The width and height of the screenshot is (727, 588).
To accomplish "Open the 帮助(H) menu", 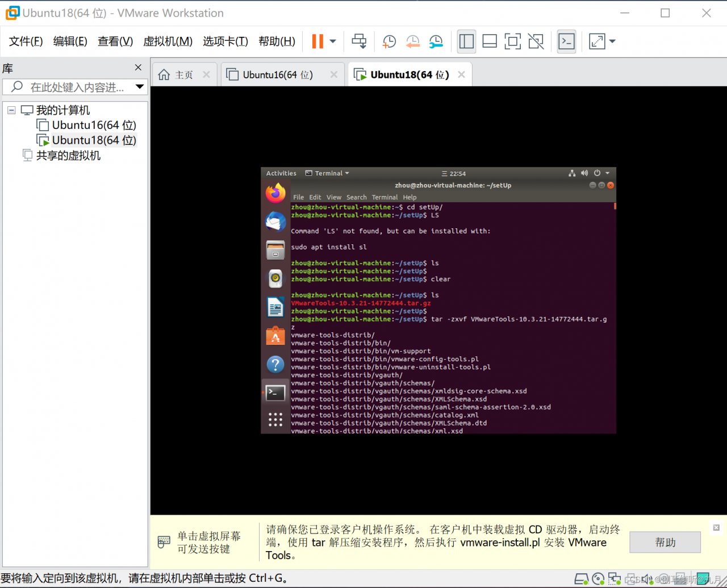I will pos(277,41).
